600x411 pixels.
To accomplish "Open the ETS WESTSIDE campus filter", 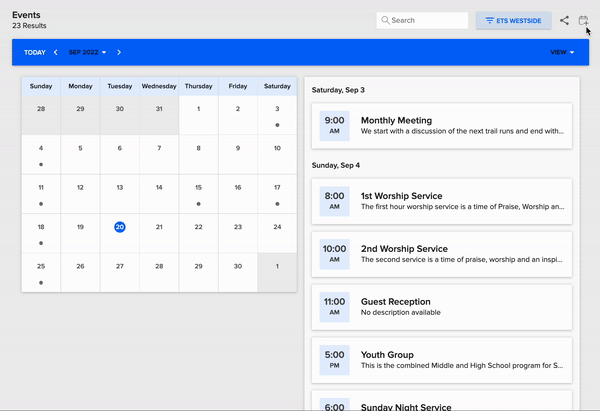I will coord(514,20).
